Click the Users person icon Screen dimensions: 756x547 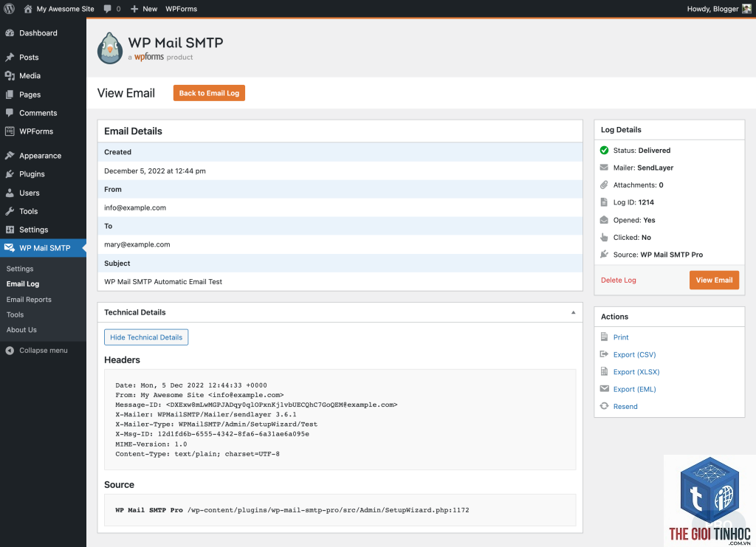[x=10, y=193]
